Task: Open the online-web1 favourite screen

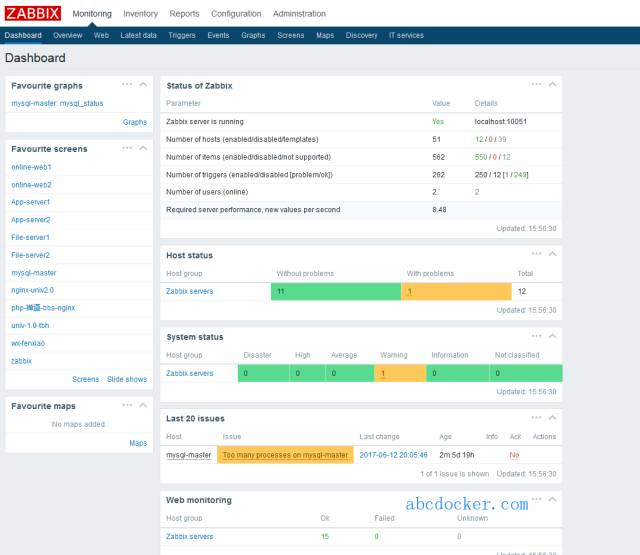Action: (31, 167)
